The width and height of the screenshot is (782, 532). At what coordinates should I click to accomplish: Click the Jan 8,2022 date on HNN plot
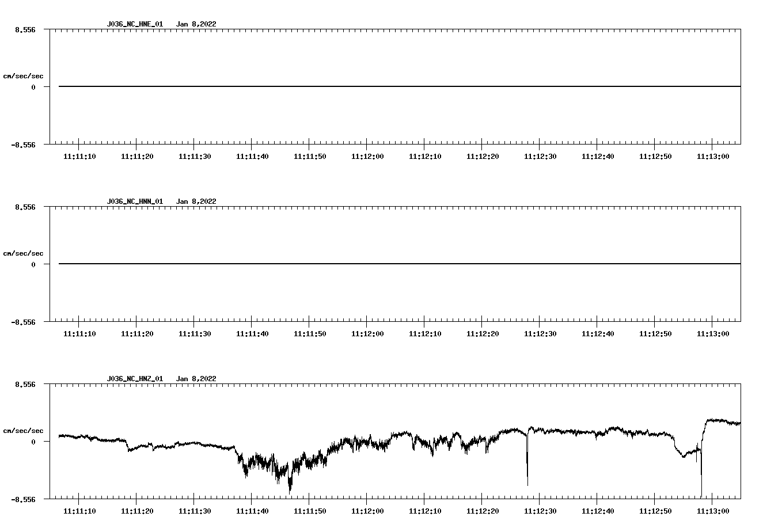[x=196, y=202]
